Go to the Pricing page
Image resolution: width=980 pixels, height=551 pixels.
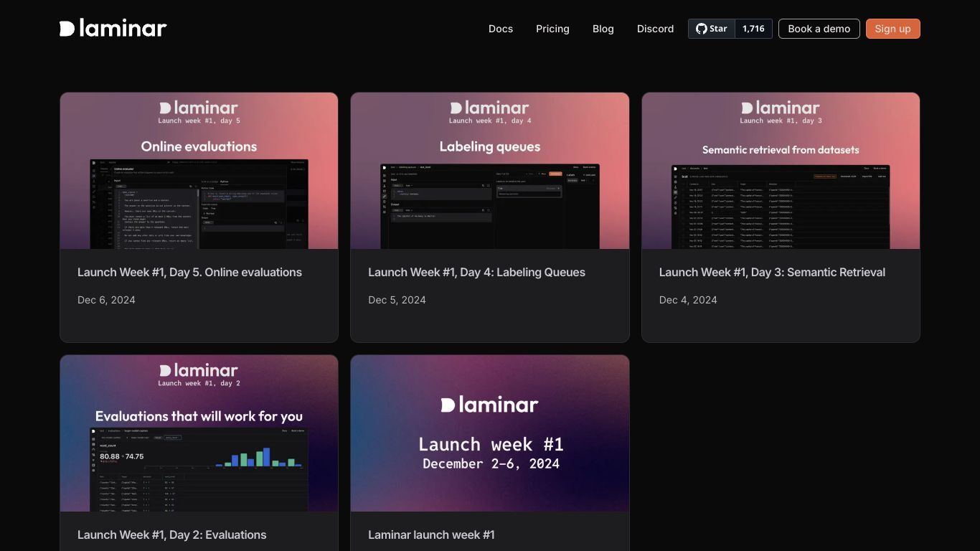pos(552,29)
